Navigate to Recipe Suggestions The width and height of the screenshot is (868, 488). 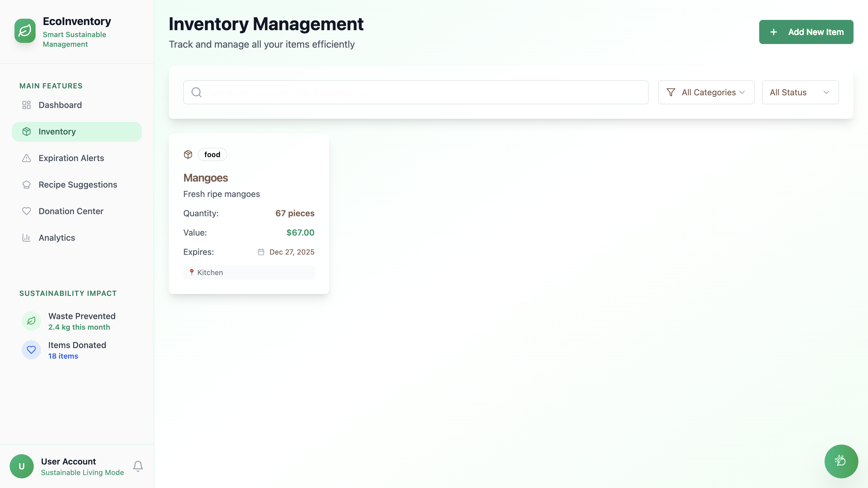tap(78, 185)
